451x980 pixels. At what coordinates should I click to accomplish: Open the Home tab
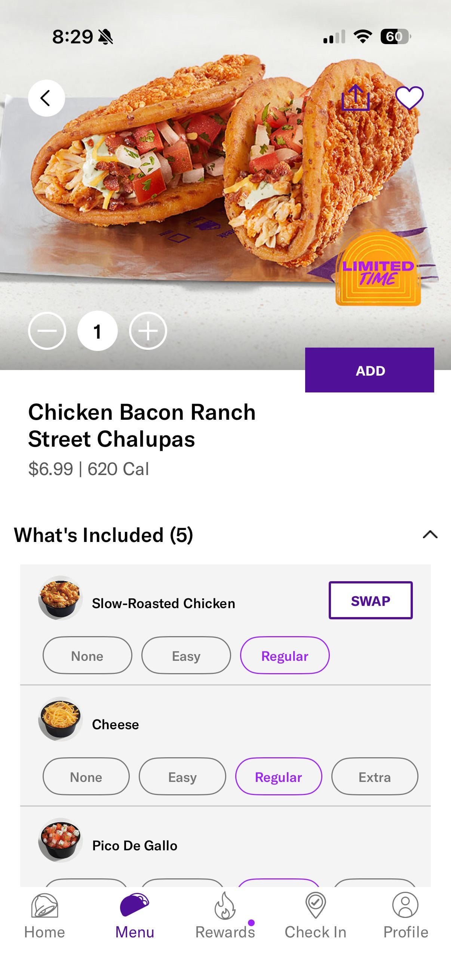tap(45, 916)
